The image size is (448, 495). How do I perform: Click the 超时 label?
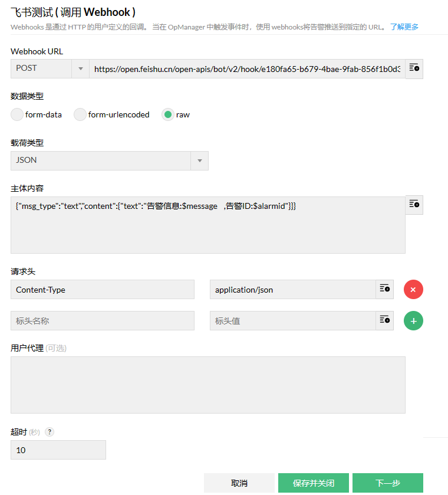click(19, 431)
